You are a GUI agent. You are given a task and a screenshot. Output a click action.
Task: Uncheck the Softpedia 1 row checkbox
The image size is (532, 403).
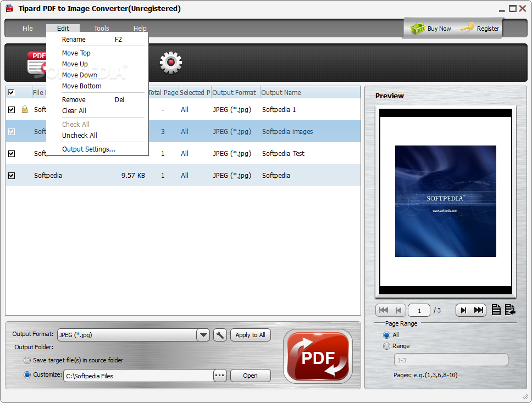coord(12,109)
